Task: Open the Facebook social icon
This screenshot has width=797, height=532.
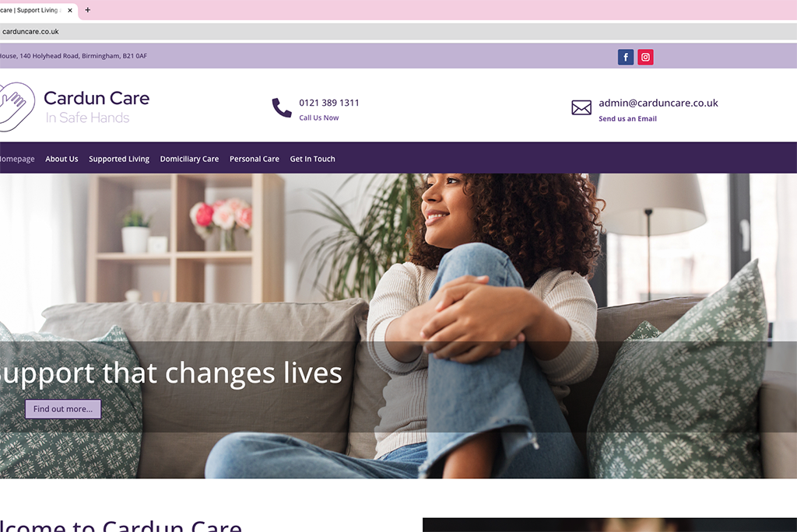Action: [626, 57]
